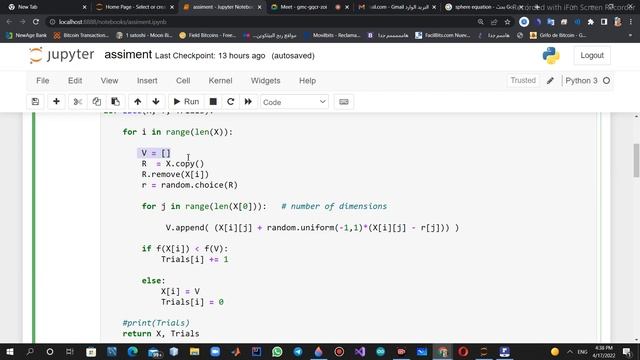640x360 pixels.
Task: Paste cells below icon in toolbar
Action: [116, 102]
